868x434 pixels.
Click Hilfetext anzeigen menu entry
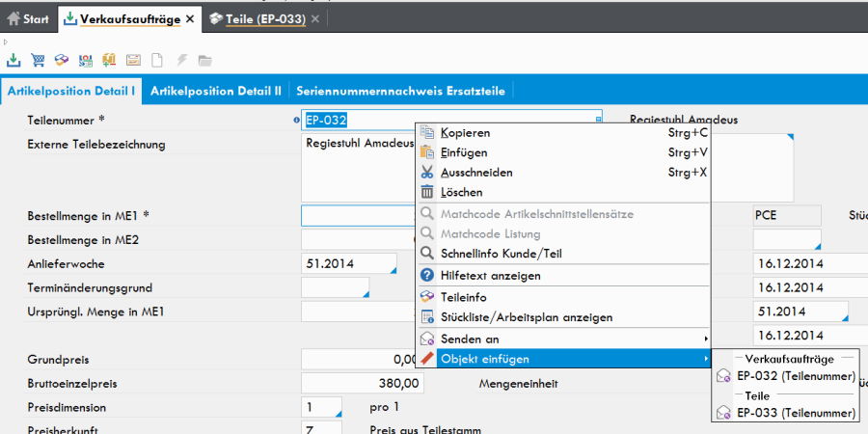coord(490,276)
